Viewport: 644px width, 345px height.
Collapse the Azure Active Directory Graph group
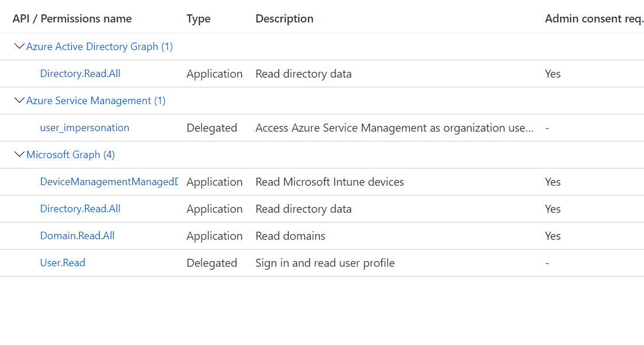[19, 46]
